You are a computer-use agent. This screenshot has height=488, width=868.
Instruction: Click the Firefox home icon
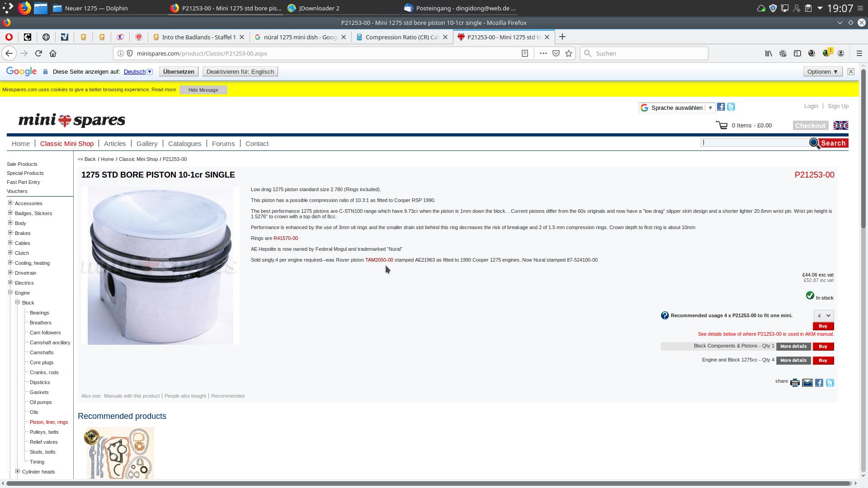53,53
